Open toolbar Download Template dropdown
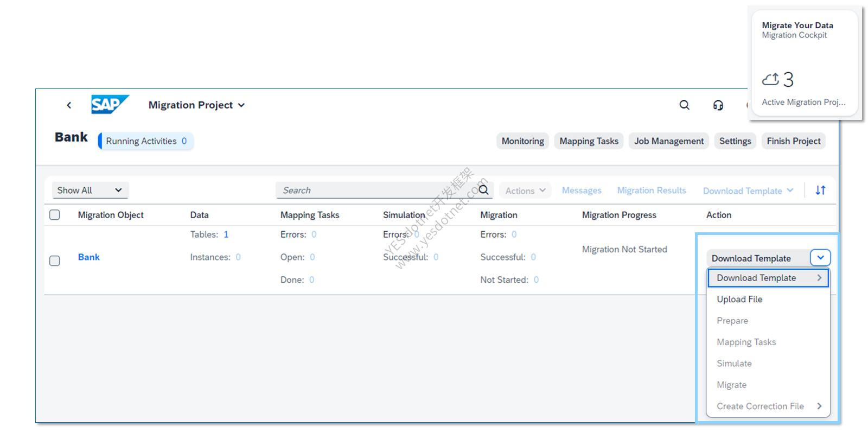 tap(748, 190)
